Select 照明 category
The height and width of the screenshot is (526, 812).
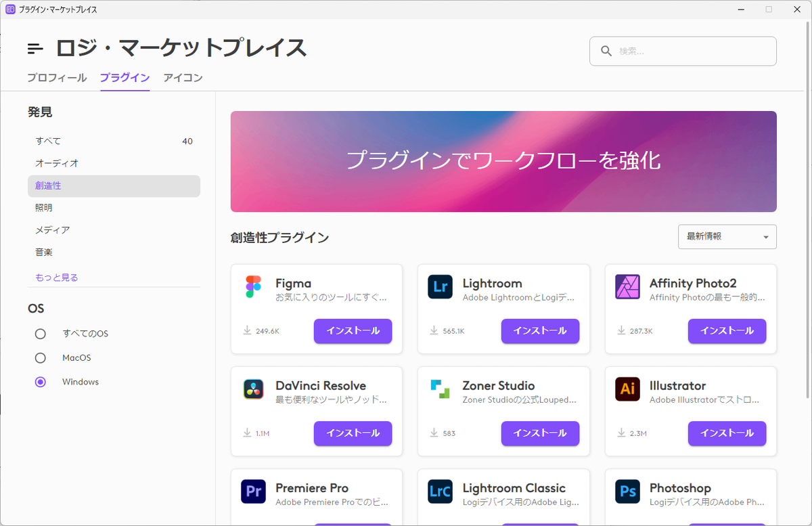(114, 208)
